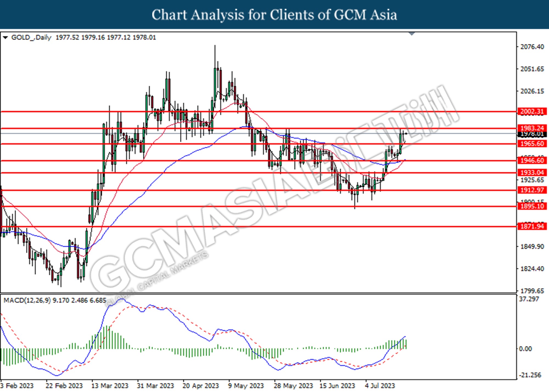Click the 4 Jul 2023 date label
This screenshot has width=549, height=392.
coord(380,386)
